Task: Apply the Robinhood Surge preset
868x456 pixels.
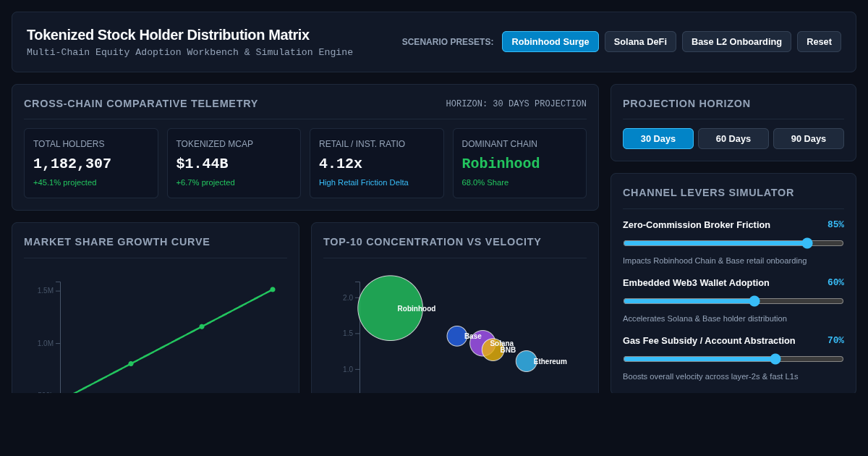Action: pyautogui.click(x=550, y=41)
